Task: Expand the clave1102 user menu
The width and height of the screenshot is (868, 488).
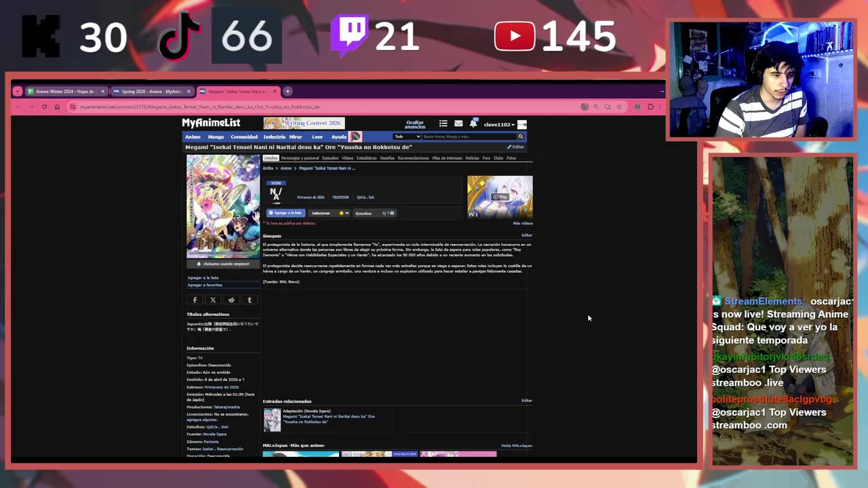Action: coord(498,125)
